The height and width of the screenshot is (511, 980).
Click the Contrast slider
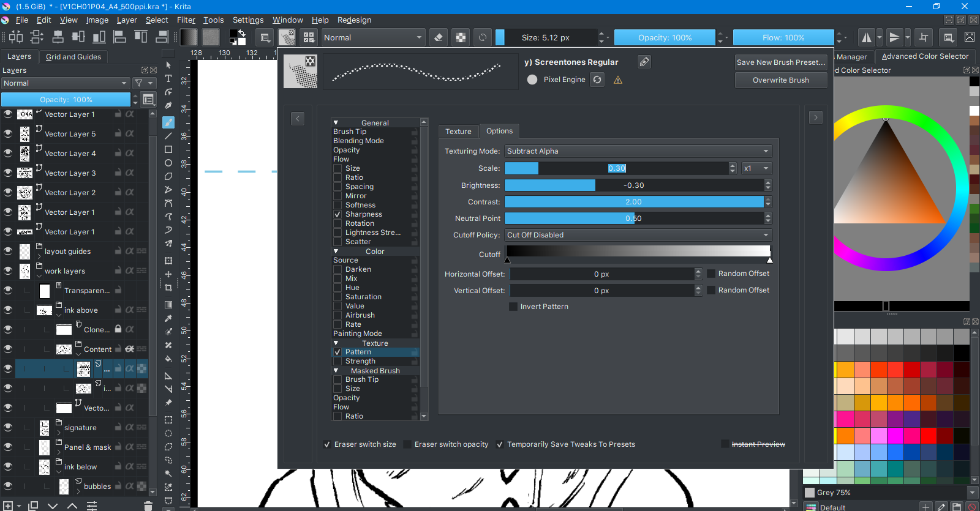(x=633, y=202)
